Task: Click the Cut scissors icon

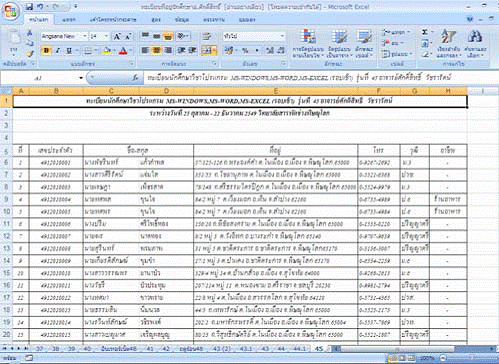Action: 30,33
